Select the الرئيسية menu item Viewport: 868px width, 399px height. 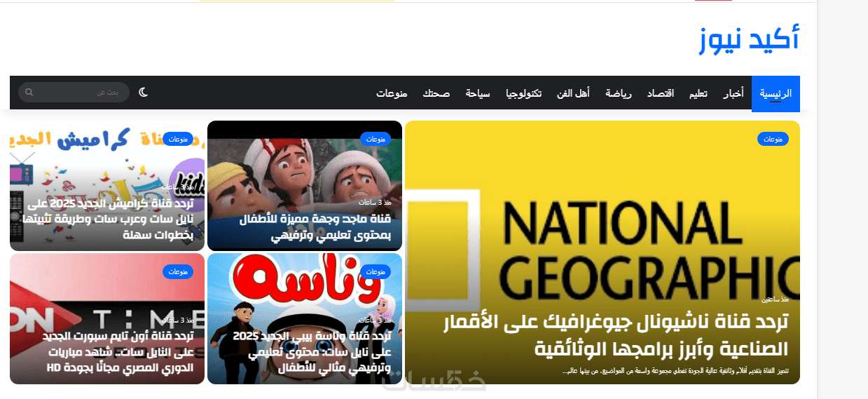pos(776,93)
